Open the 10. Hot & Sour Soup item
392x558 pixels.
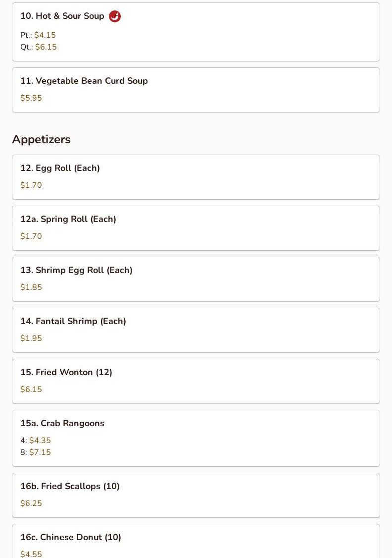point(196,32)
